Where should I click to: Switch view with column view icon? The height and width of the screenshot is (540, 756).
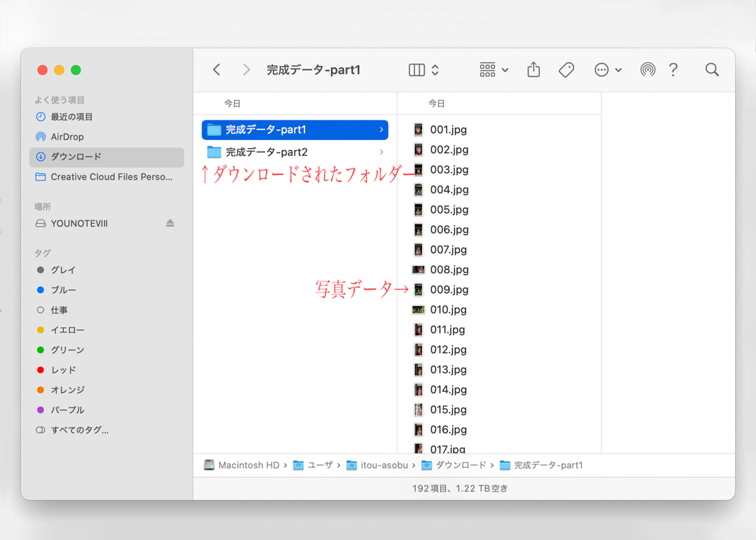(x=416, y=69)
